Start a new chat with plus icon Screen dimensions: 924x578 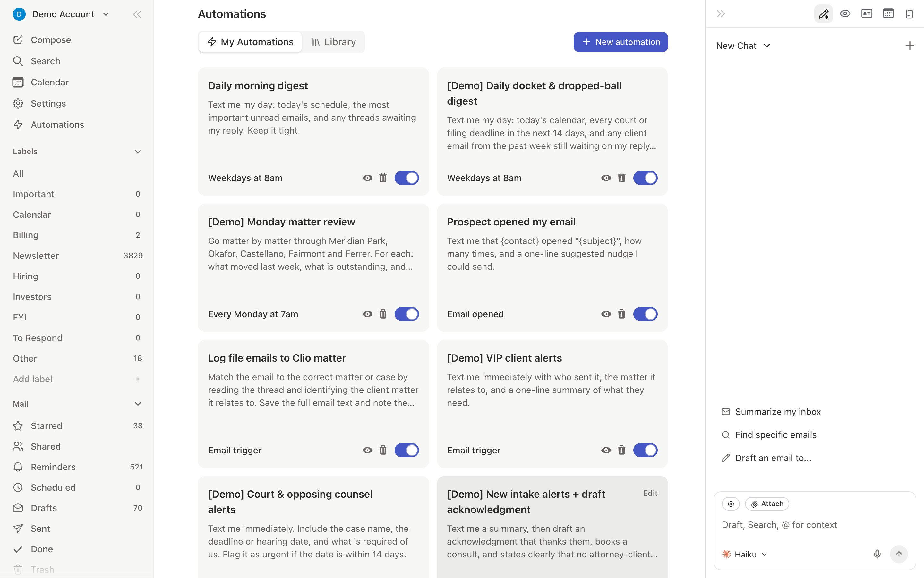910,46
